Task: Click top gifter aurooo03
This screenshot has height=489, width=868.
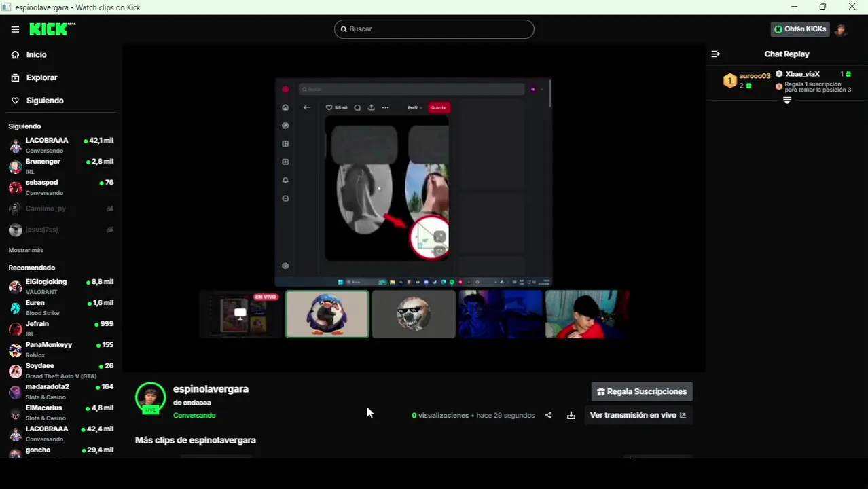Action: [755, 76]
